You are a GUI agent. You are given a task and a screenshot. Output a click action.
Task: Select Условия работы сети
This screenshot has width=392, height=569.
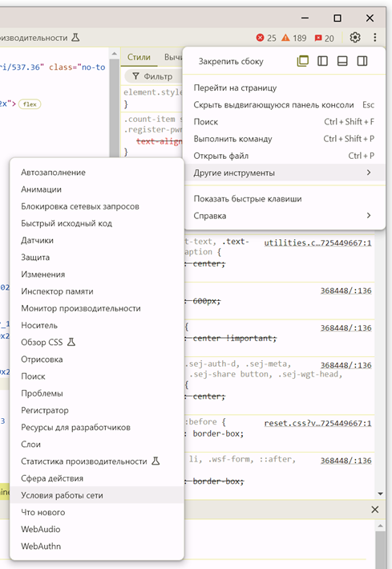(x=97, y=495)
